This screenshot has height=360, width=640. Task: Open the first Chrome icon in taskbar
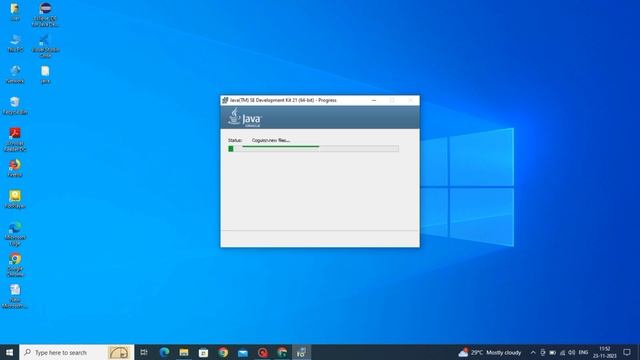point(223,352)
